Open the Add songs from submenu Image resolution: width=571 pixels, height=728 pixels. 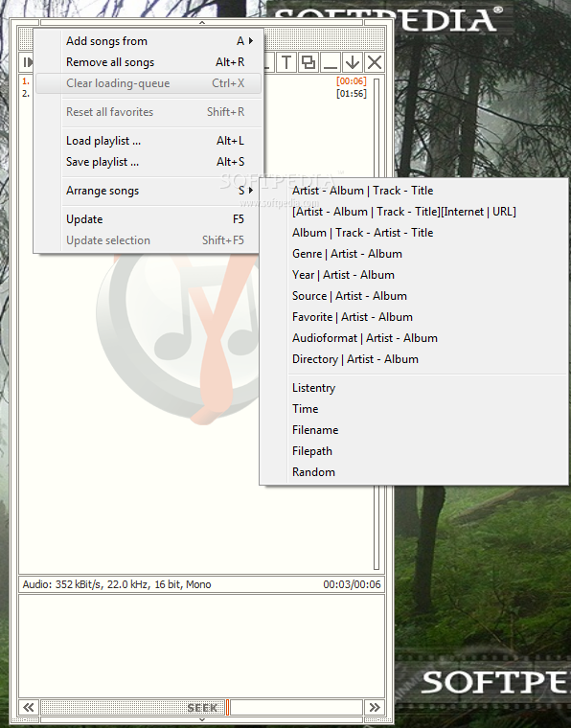pyautogui.click(x=148, y=41)
